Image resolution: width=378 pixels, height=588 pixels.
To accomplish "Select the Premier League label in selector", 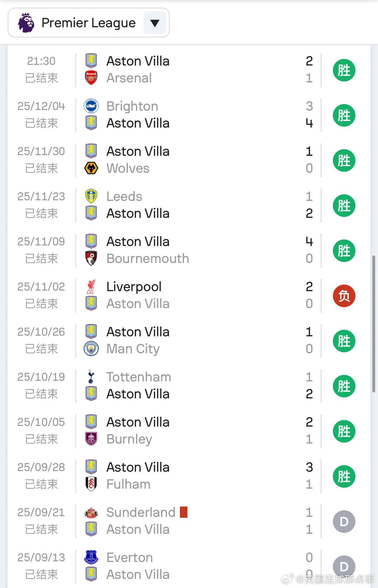I will coord(88,23).
